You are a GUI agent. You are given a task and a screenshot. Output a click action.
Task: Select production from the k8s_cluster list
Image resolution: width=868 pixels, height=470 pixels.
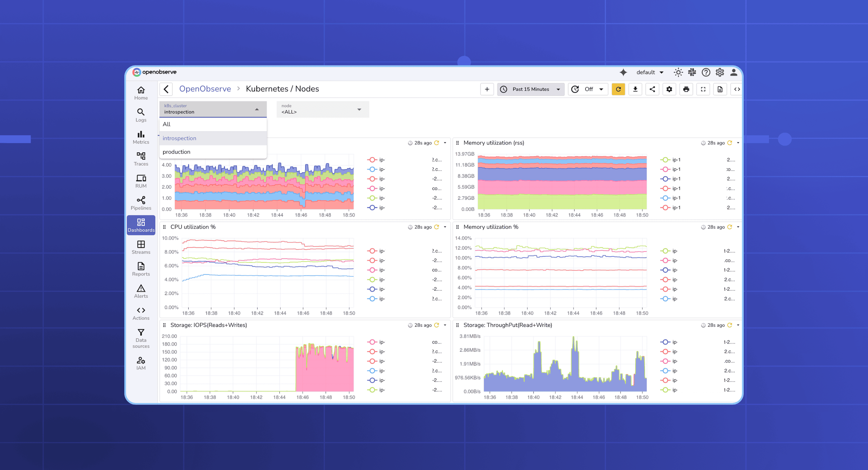pyautogui.click(x=176, y=152)
